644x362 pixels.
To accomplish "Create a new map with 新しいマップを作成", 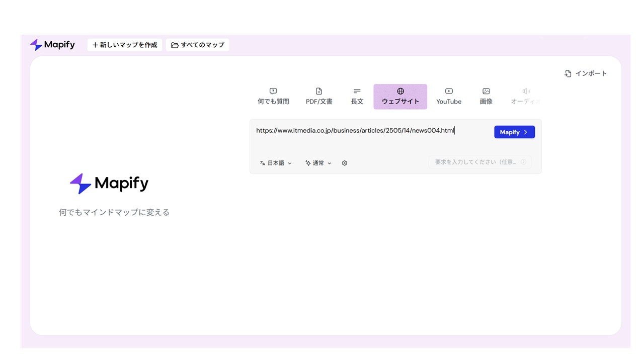I will [x=125, y=45].
